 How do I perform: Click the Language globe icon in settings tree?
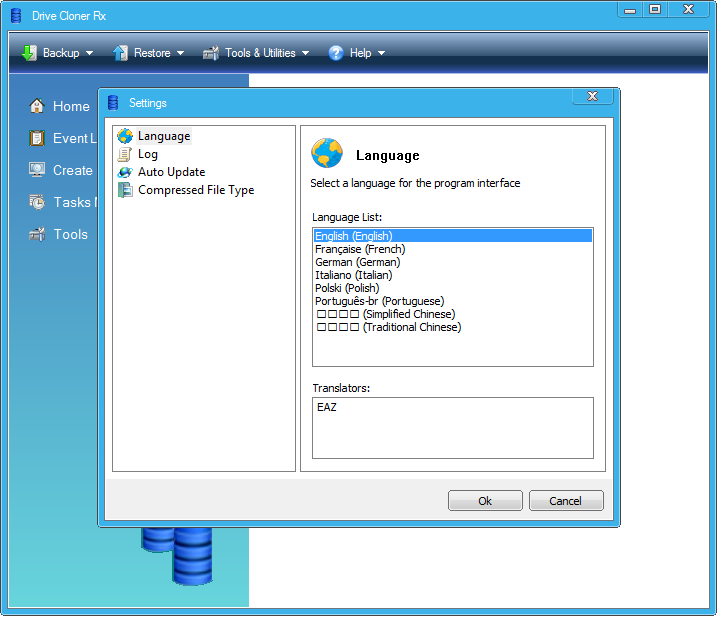tap(125, 136)
